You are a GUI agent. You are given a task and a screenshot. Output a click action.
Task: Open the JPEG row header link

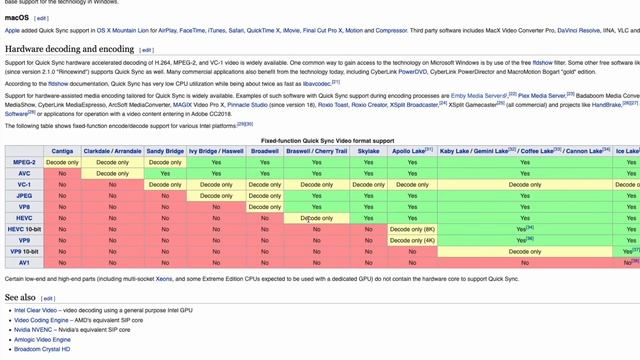(24, 196)
